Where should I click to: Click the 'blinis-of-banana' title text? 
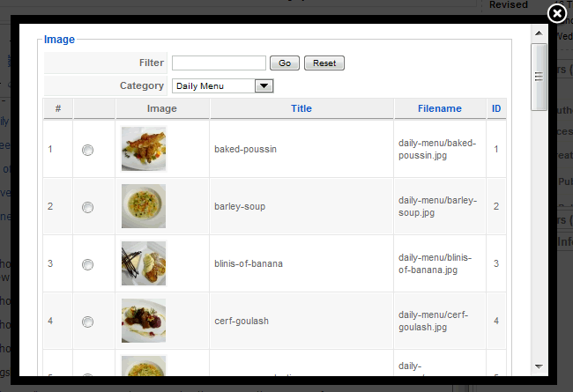[249, 263]
